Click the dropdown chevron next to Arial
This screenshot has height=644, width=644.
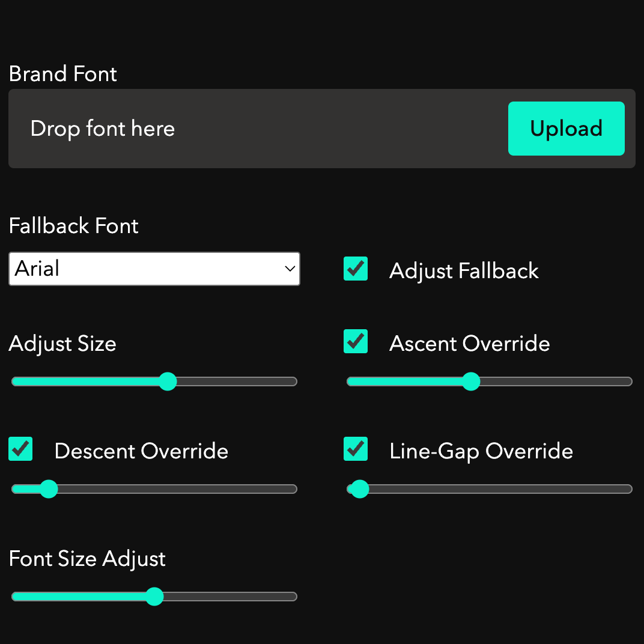click(x=290, y=269)
